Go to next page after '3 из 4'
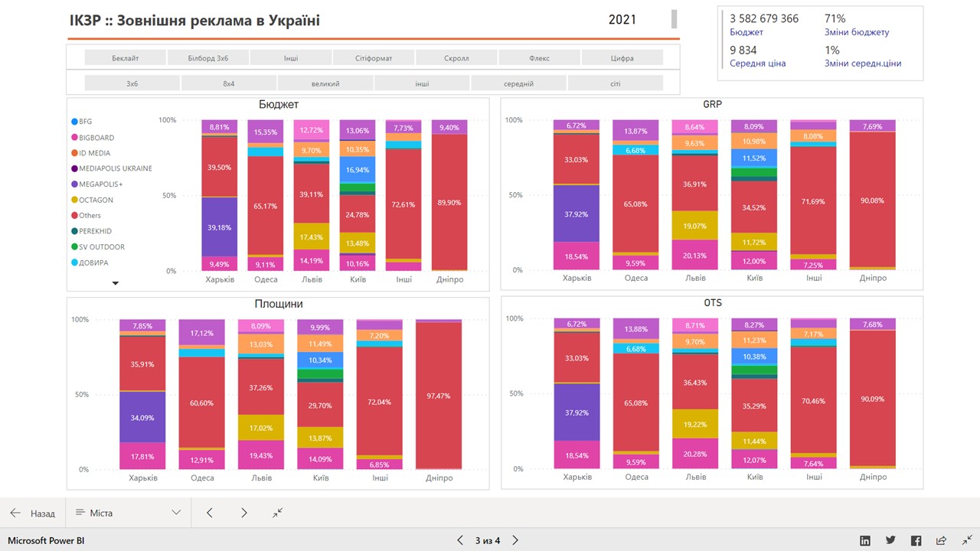This screenshot has height=551, width=980. (x=515, y=540)
